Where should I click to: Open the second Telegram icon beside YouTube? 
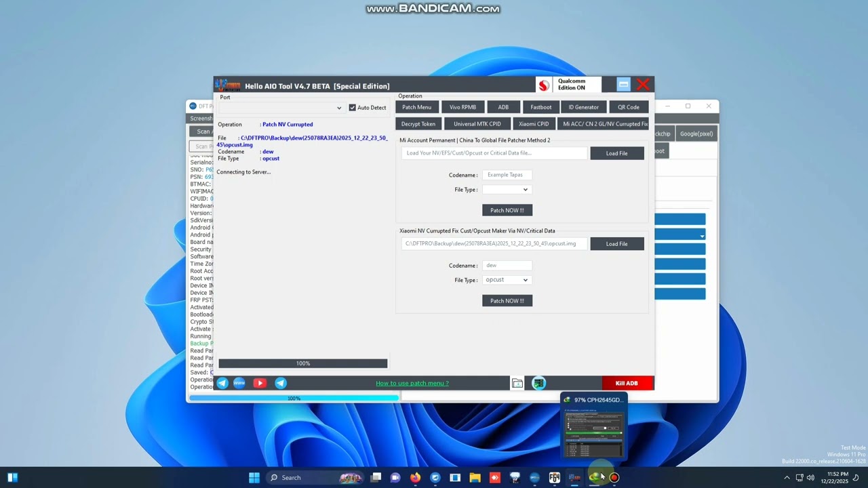[x=281, y=383]
